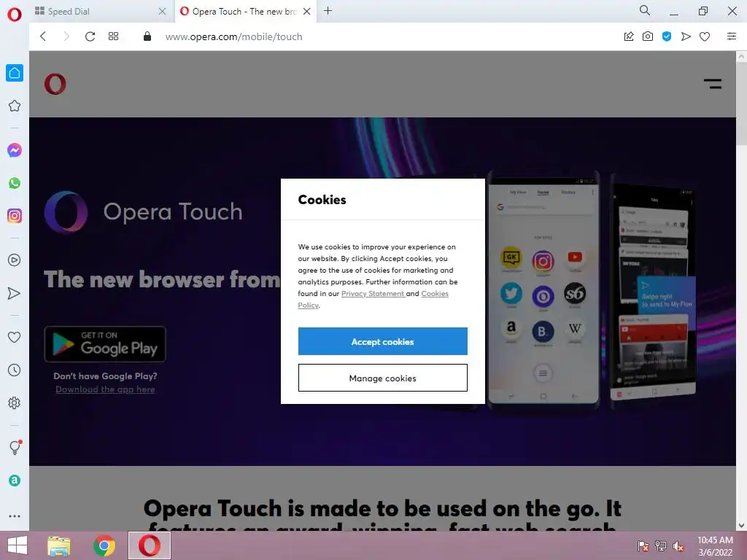Image resolution: width=747 pixels, height=560 pixels.
Task: Reload the current page
Action: click(90, 36)
